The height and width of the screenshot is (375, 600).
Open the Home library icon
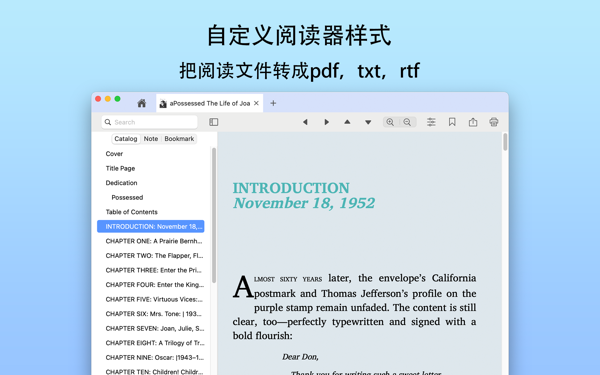tap(142, 103)
